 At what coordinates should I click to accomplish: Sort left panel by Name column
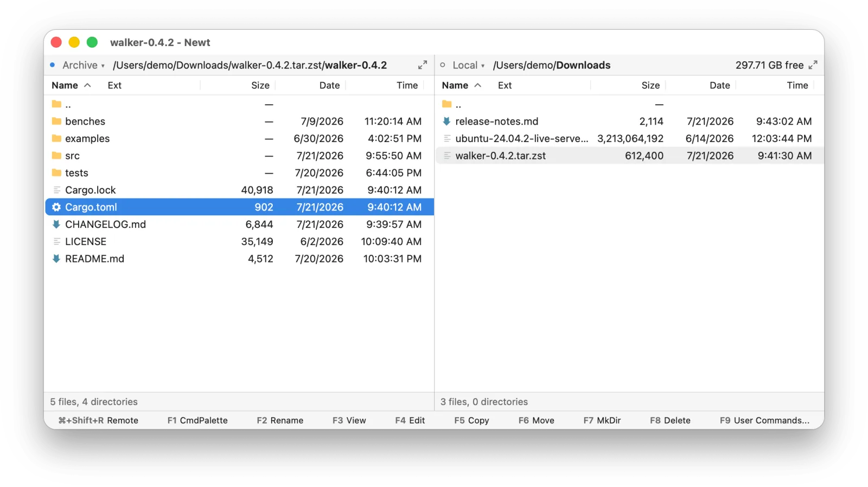(71, 85)
